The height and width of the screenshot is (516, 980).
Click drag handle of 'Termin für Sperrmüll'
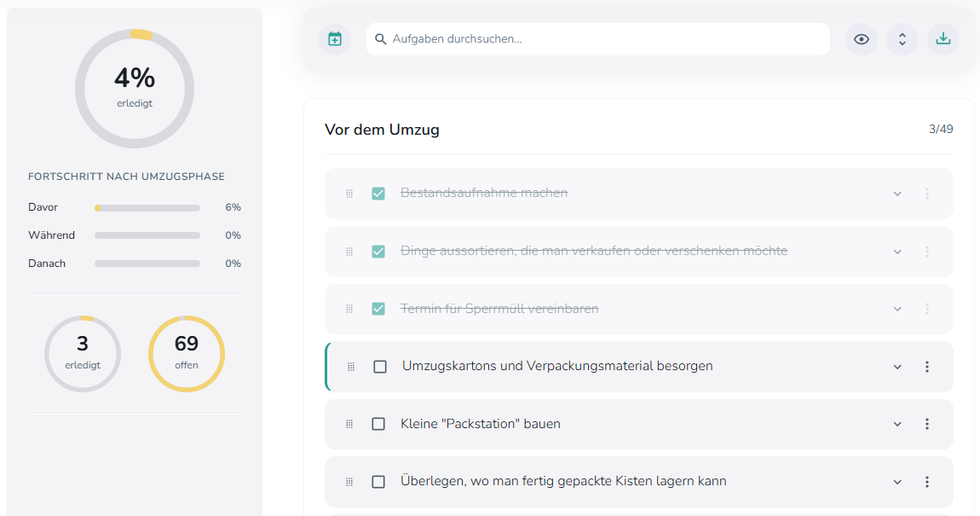click(x=349, y=309)
